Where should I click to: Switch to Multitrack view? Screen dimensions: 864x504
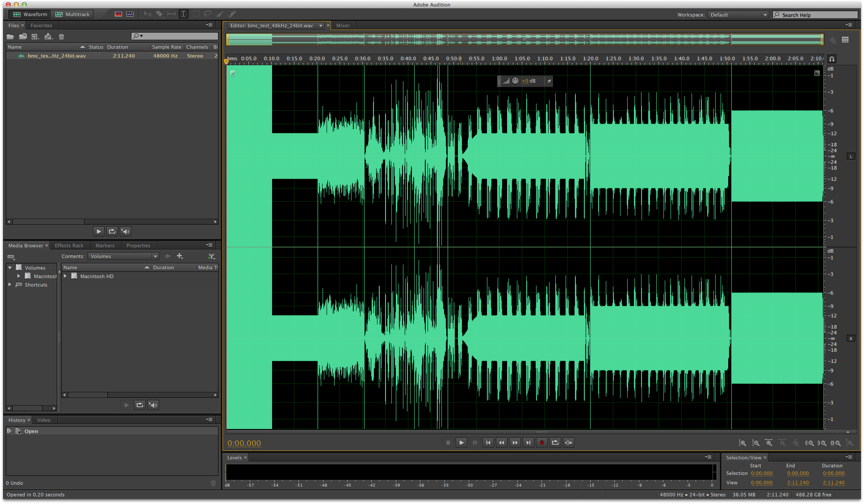pos(72,14)
